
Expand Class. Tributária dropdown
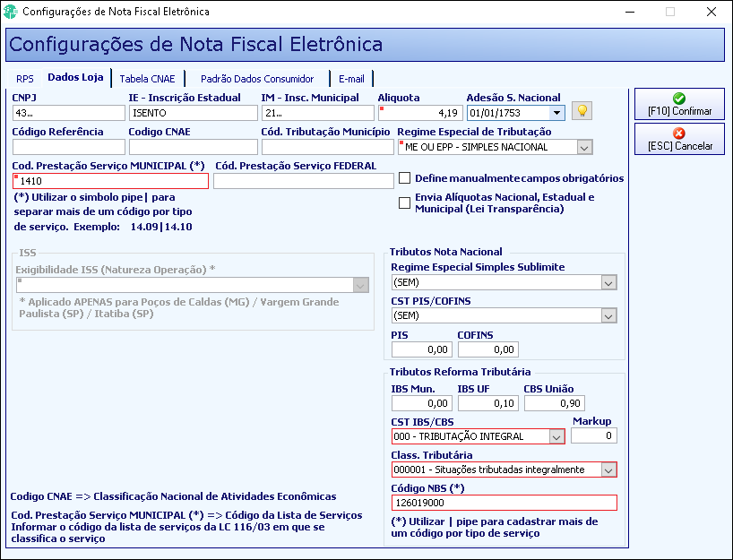pos(608,470)
